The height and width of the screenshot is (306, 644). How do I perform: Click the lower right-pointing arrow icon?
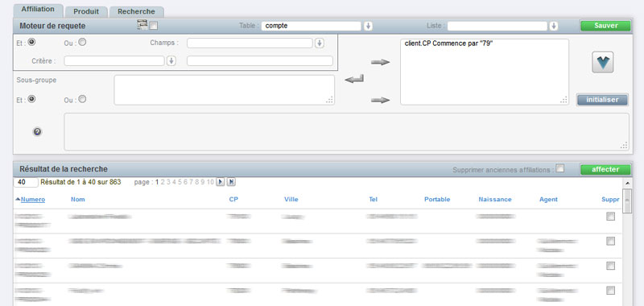(x=380, y=100)
